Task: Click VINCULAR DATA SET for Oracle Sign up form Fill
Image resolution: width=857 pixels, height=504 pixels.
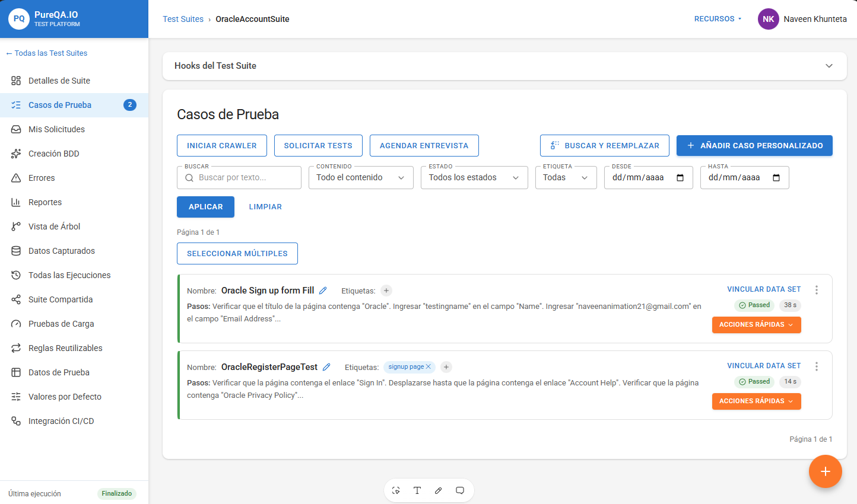Action: [x=764, y=289]
